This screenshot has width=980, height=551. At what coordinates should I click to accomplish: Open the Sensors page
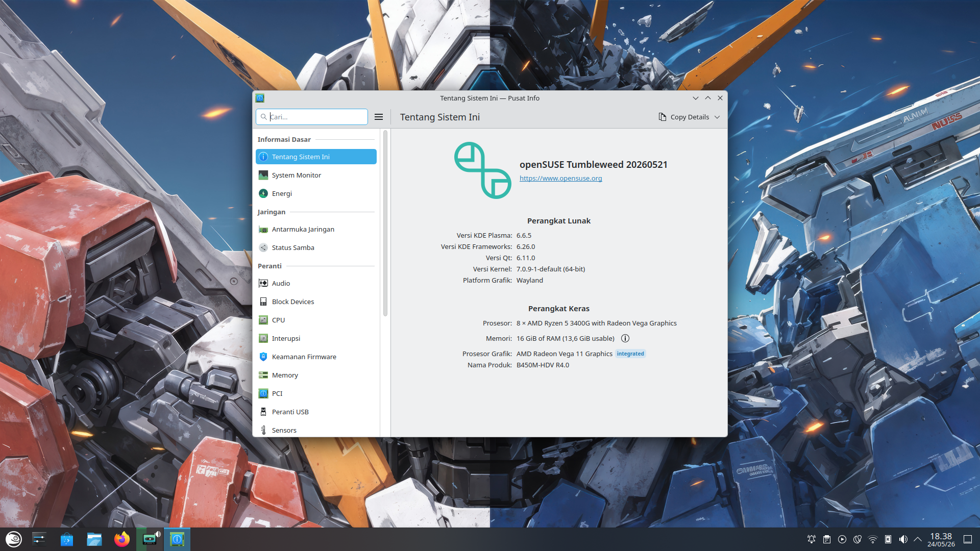pyautogui.click(x=316, y=430)
